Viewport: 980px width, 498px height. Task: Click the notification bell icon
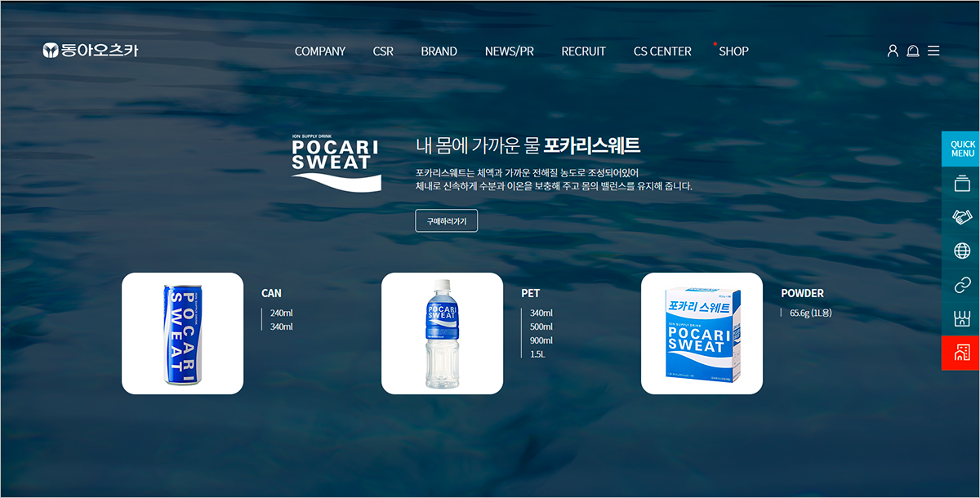[913, 51]
